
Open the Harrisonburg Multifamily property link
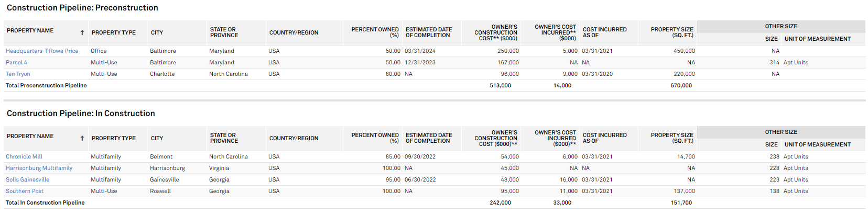[39, 168]
